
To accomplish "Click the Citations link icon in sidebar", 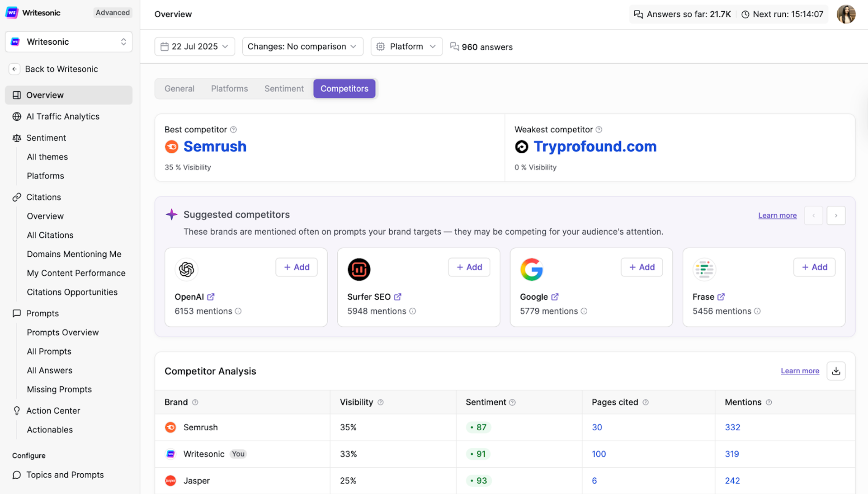I will tap(17, 197).
